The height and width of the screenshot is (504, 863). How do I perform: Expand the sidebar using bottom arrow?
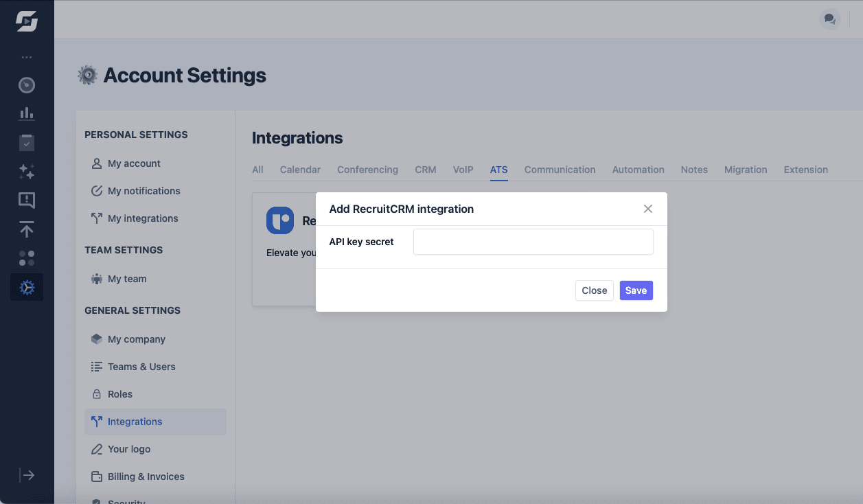(27, 474)
